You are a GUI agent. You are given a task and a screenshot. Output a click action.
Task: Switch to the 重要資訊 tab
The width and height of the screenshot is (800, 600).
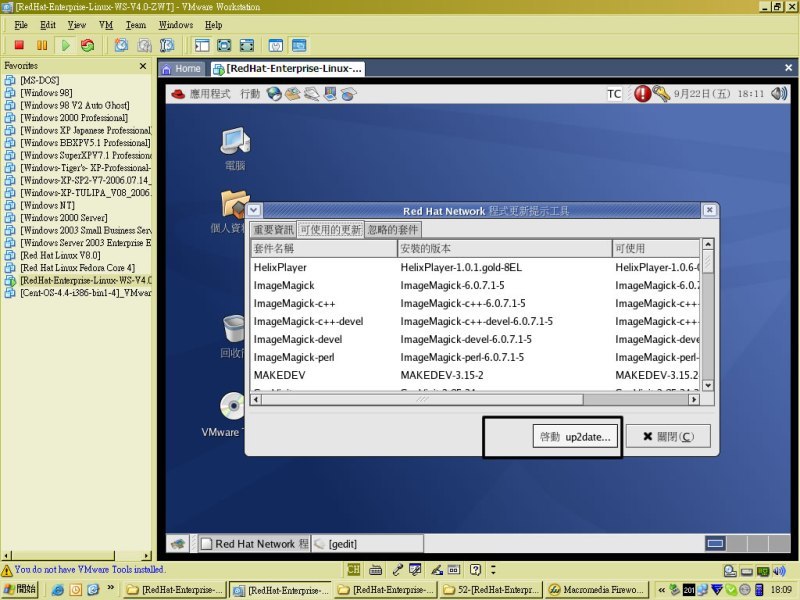point(273,230)
